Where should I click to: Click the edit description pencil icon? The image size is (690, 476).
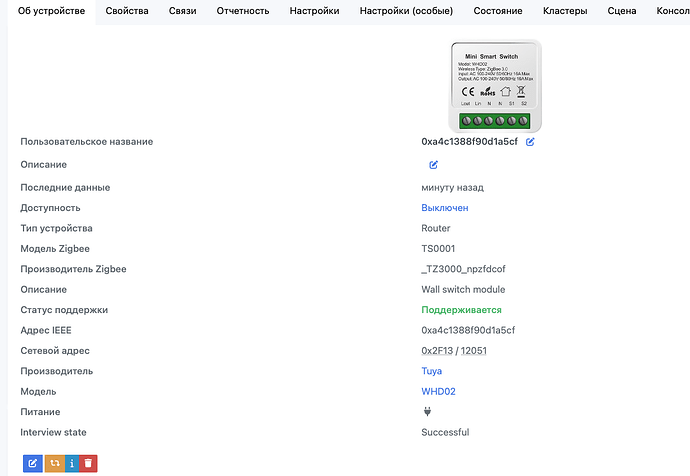[x=433, y=164]
